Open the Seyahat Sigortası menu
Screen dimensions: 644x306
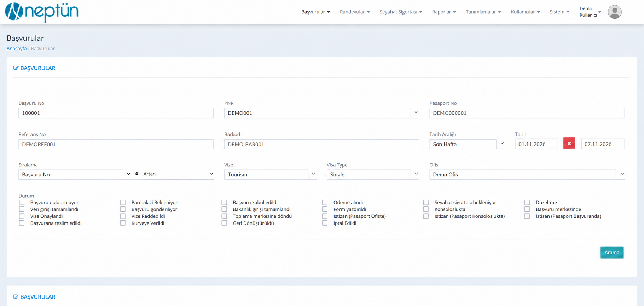click(401, 12)
